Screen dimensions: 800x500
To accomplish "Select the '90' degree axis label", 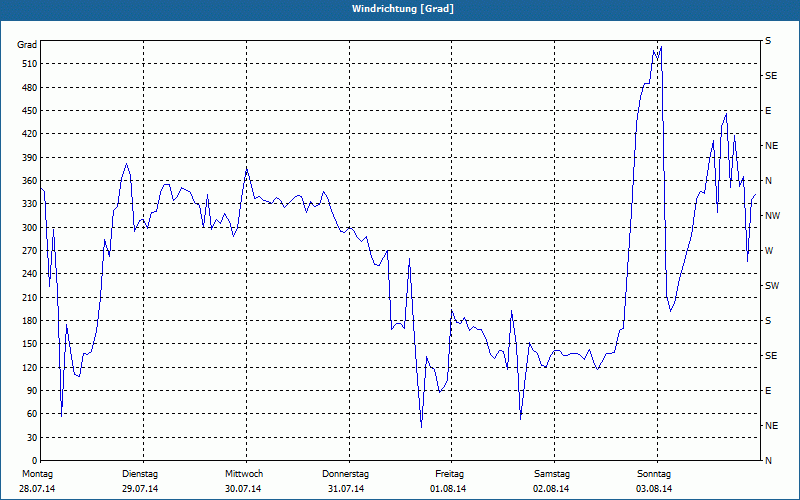I will (32, 391).
